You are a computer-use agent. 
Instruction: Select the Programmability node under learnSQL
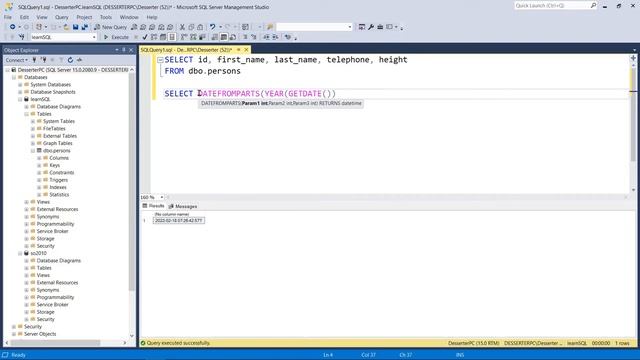[x=56, y=224]
